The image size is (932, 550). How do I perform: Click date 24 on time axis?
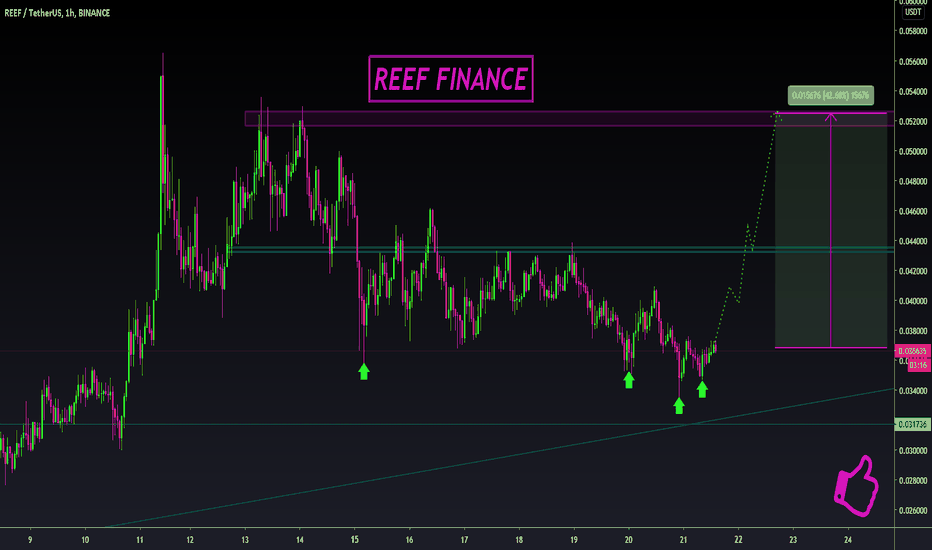click(848, 540)
